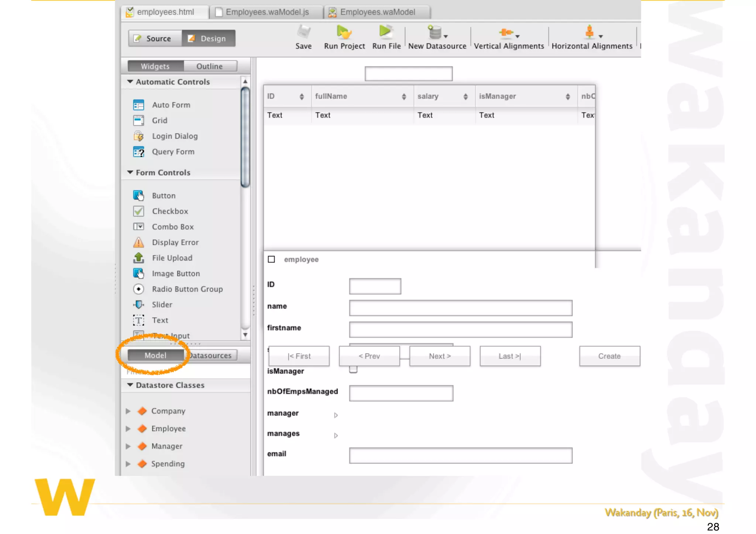
Task: Click the New Datasource database icon
Action: click(435, 32)
